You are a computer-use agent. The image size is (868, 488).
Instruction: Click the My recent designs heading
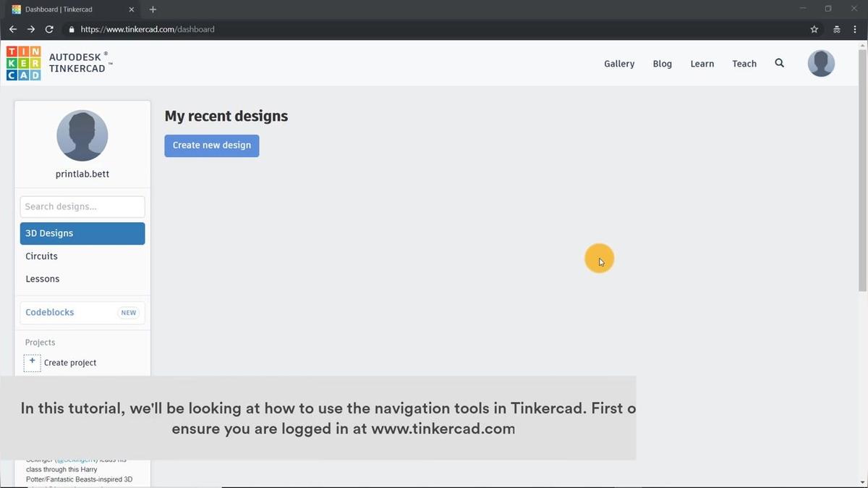pos(226,116)
